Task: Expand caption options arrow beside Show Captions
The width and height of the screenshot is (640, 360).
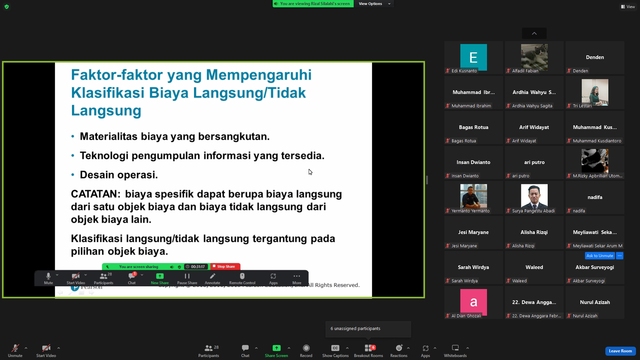Action: point(347,348)
